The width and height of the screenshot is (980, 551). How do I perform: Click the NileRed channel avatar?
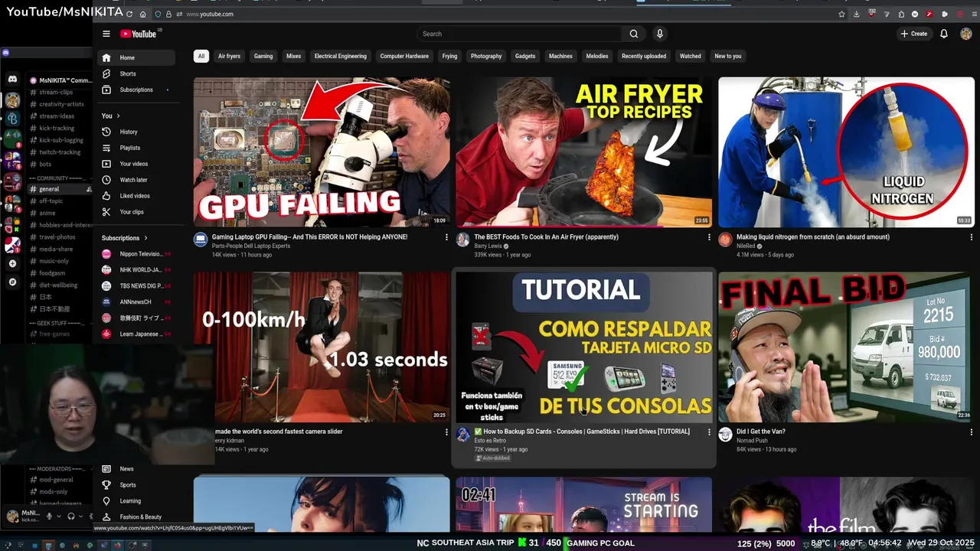tap(725, 240)
